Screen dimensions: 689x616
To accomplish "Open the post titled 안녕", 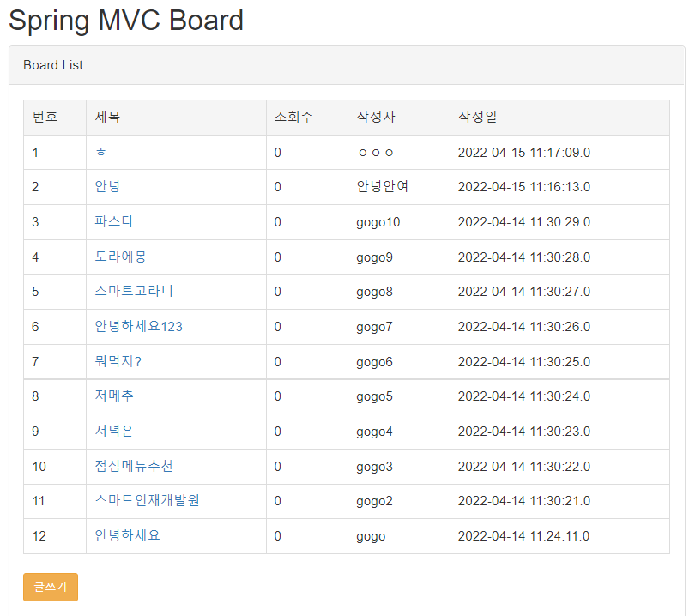I will click(107, 186).
